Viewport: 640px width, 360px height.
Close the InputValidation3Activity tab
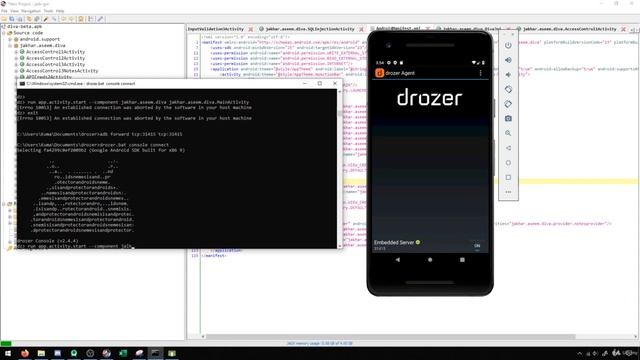tap(251, 29)
